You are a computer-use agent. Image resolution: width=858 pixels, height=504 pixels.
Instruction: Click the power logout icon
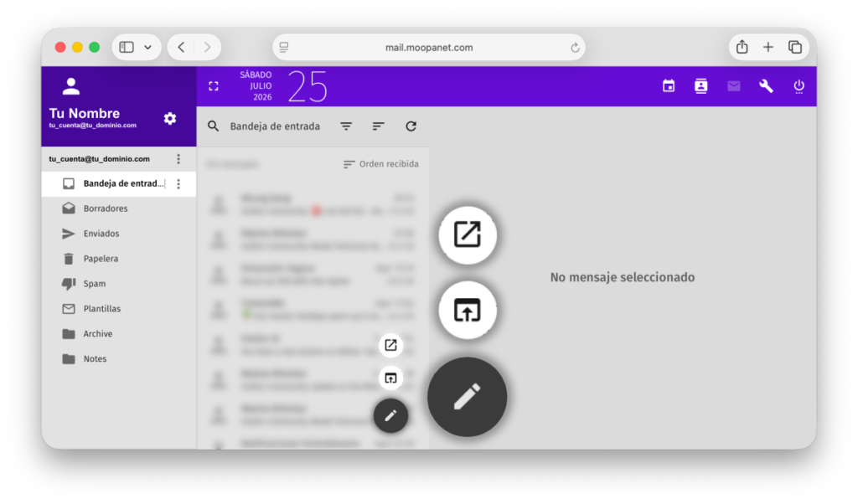(799, 86)
